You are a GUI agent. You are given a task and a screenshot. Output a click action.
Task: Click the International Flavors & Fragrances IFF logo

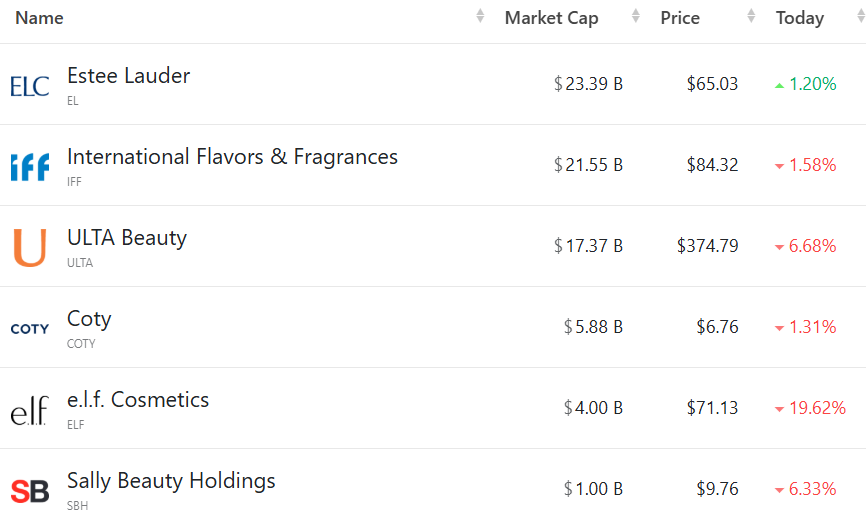pyautogui.click(x=30, y=167)
